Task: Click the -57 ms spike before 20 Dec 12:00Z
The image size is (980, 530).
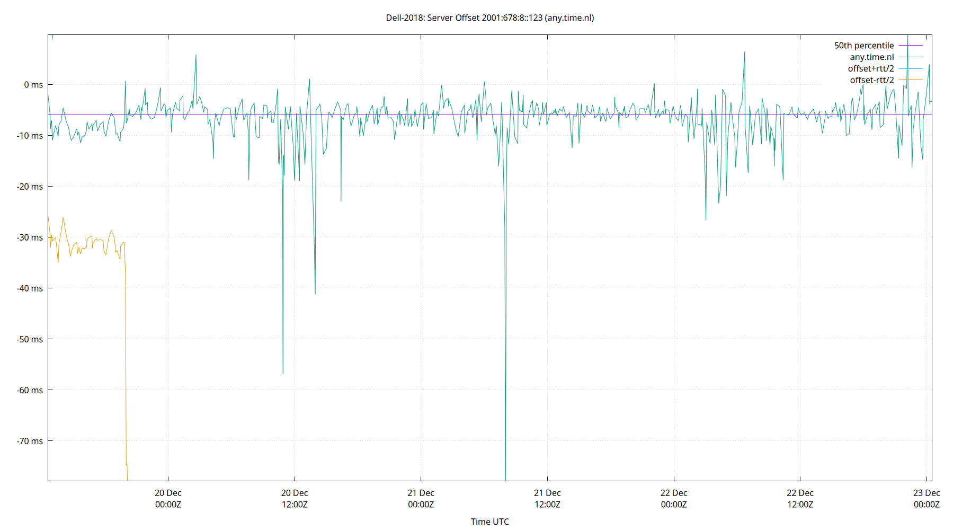Action: click(282, 371)
